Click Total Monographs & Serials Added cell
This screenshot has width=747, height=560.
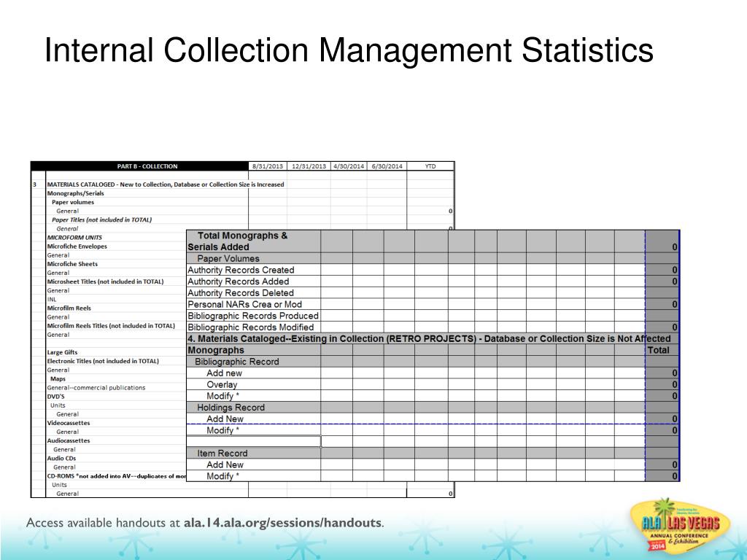click(253, 241)
